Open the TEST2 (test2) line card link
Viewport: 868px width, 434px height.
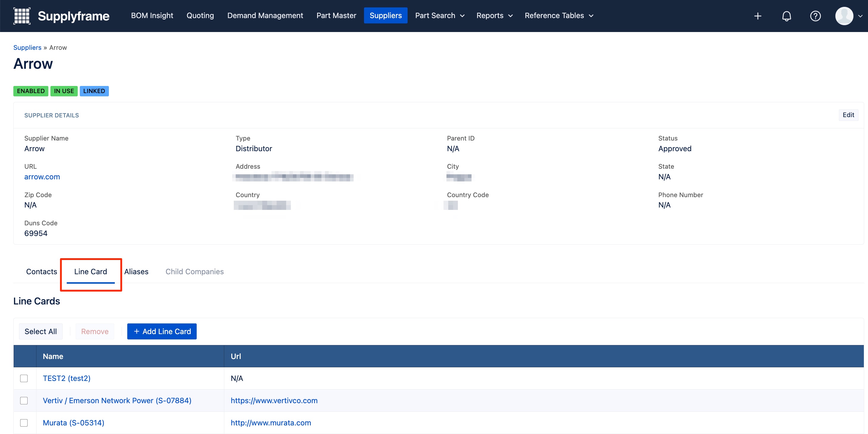[x=66, y=378]
